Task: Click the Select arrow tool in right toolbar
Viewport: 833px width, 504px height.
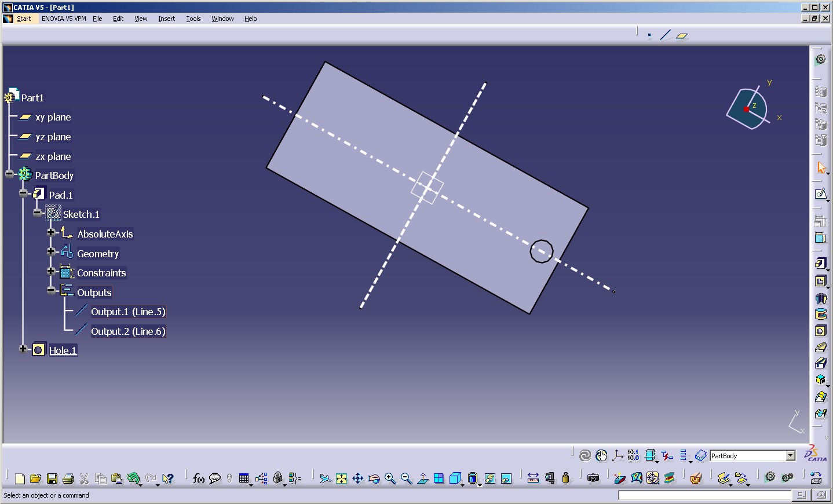Action: 820,168
